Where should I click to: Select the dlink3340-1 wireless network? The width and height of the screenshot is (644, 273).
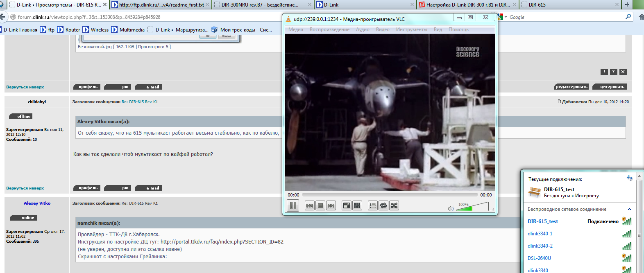click(x=540, y=234)
